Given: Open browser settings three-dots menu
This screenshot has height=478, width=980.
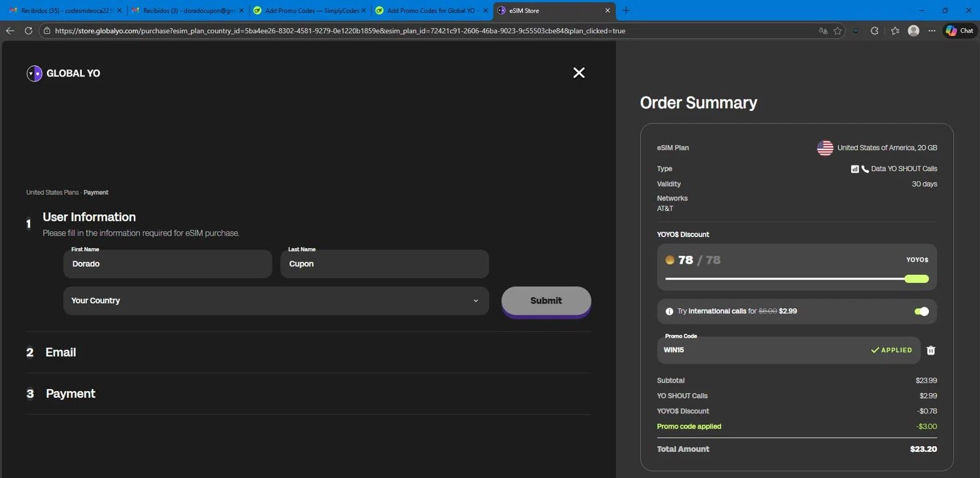Looking at the screenshot, I should (x=932, y=31).
